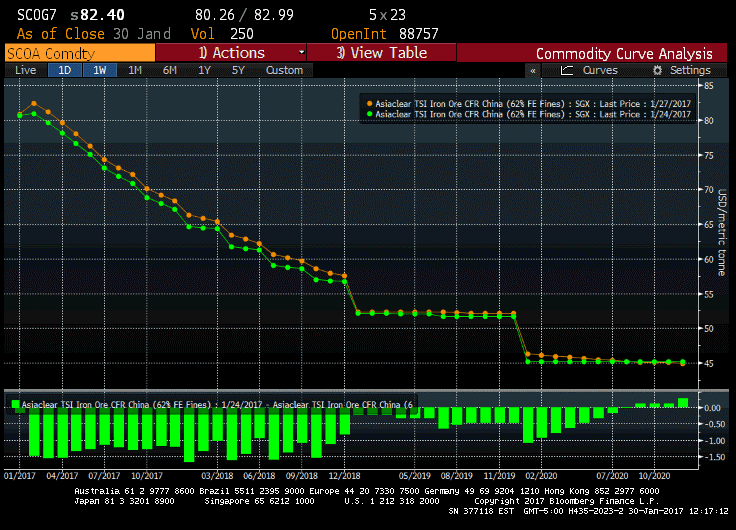Screen dimensions: 736x530
Task: Click the 5 x 23 size quote
Action: point(387,15)
